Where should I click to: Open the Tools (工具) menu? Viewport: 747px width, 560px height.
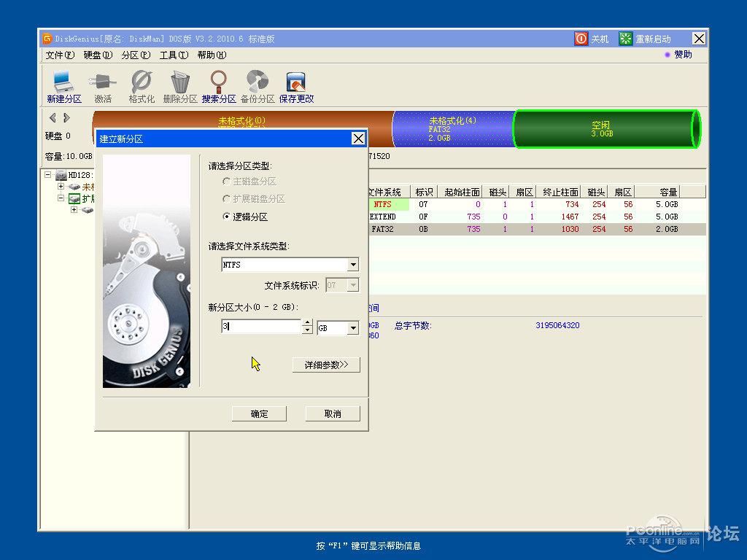click(174, 55)
